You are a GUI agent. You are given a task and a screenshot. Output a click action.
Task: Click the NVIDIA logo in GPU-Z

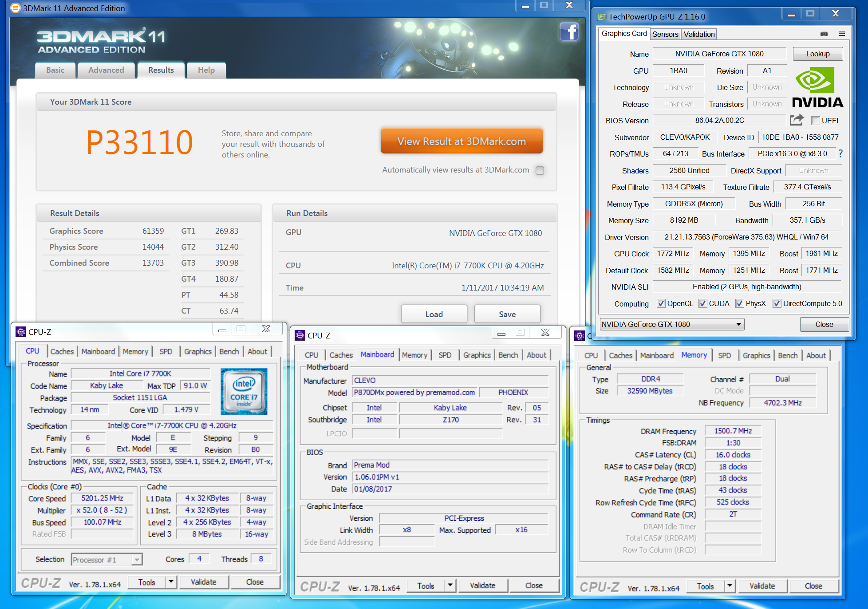point(817,87)
